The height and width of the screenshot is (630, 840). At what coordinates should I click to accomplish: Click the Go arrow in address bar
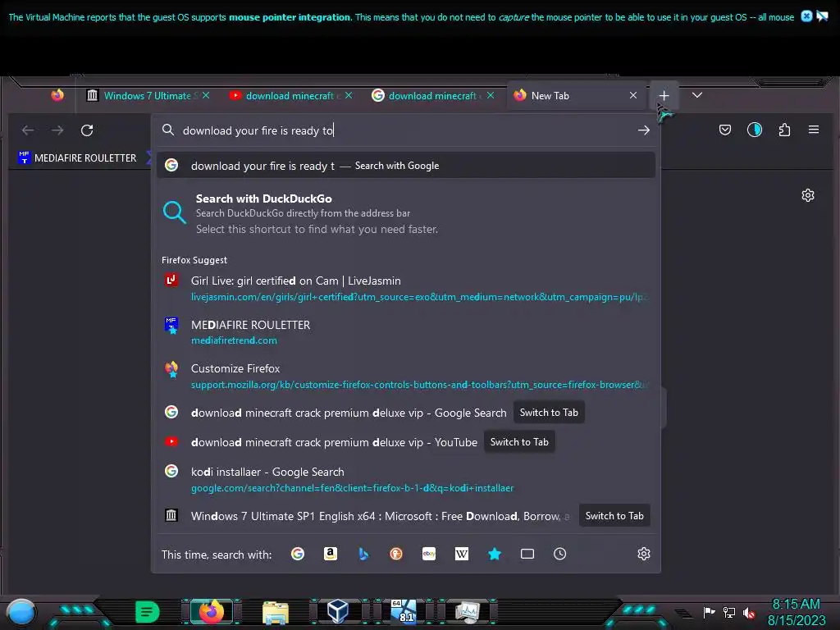point(643,130)
